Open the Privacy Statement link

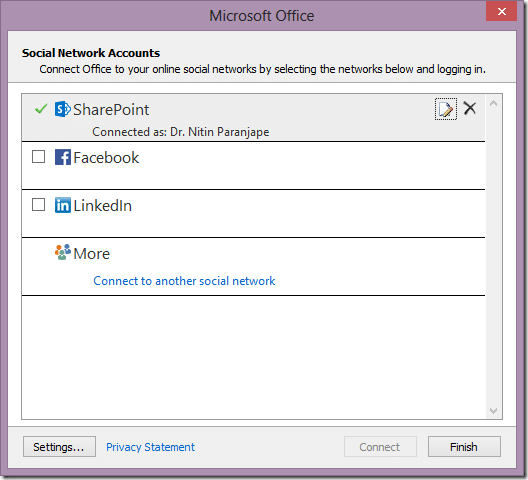(150, 447)
